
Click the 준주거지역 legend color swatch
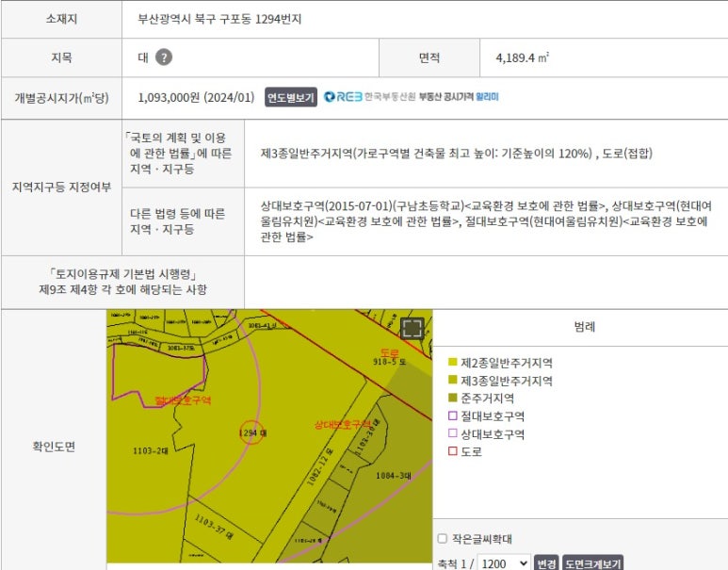(453, 398)
